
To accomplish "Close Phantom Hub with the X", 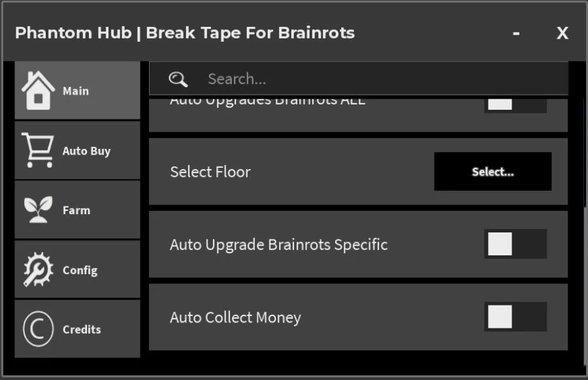I will [x=562, y=33].
